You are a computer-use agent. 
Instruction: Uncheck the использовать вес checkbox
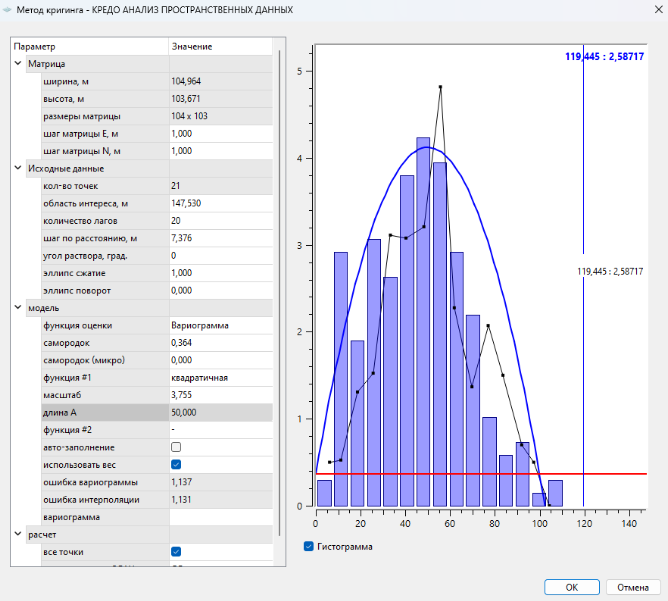point(176,464)
